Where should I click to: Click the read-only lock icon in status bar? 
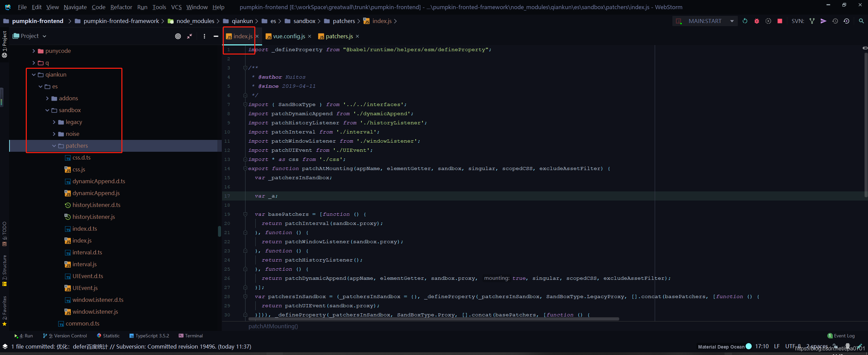(835, 346)
